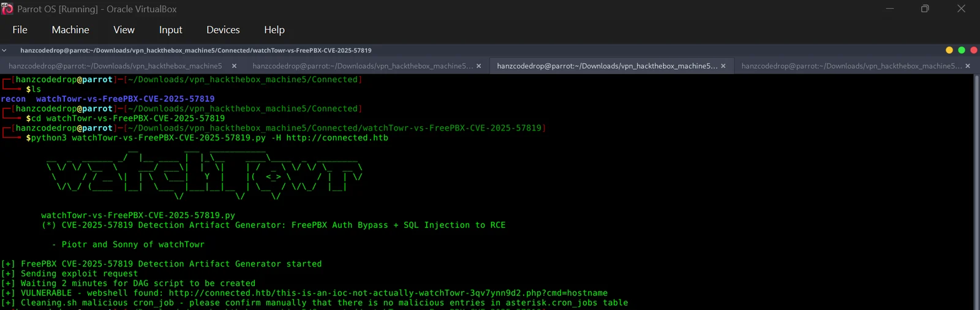
Task: Open the View menu
Action: click(x=124, y=29)
